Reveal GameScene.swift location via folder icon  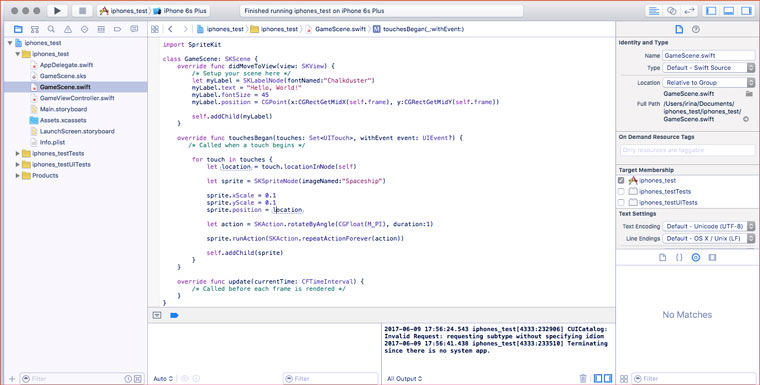(749, 93)
